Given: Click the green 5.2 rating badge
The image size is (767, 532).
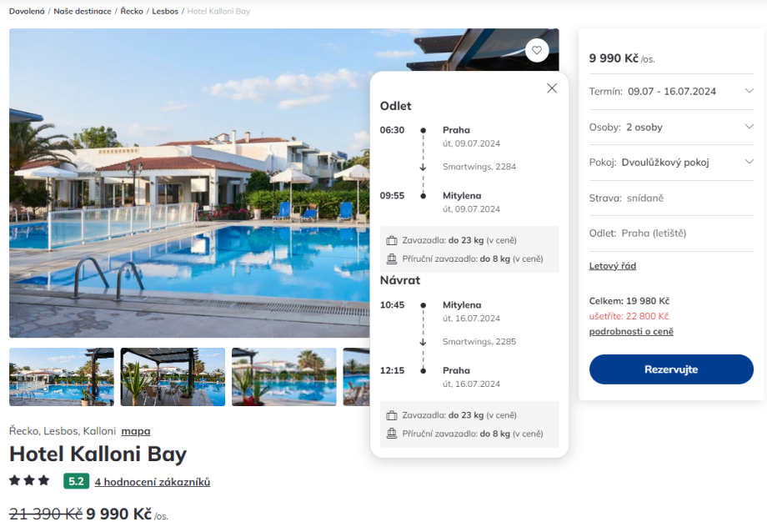Looking at the screenshot, I should 77,481.
